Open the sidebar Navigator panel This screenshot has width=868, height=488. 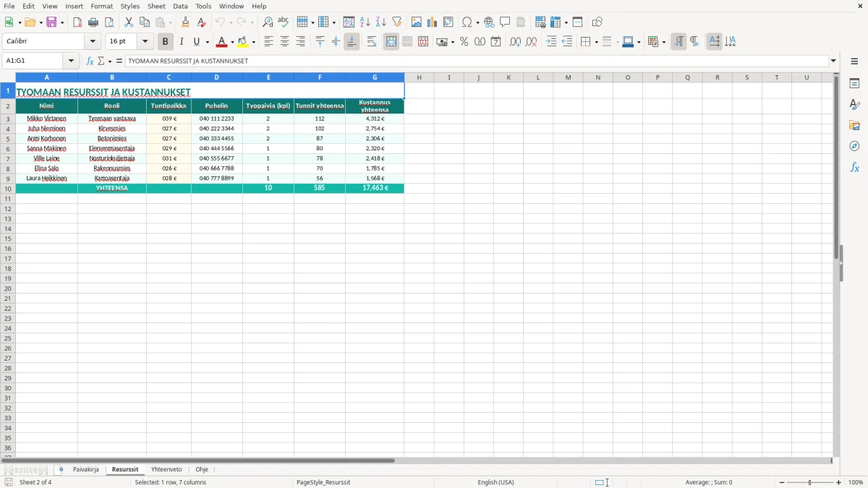point(854,146)
